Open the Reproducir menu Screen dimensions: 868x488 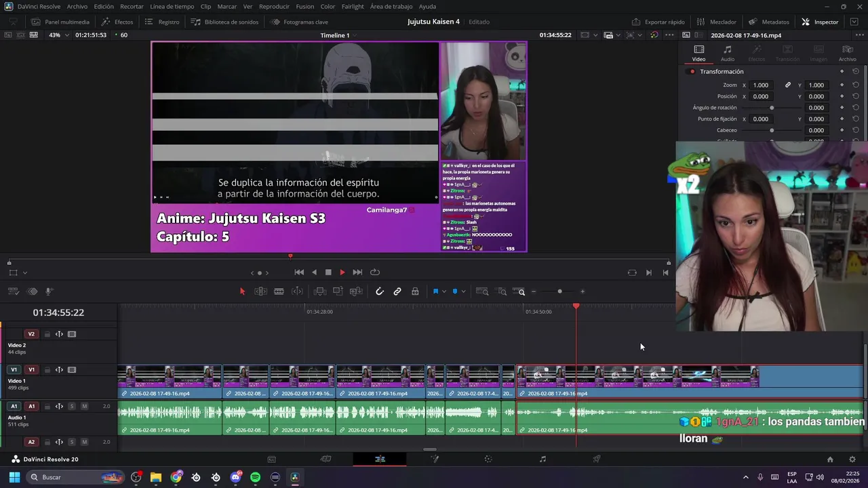tap(274, 6)
